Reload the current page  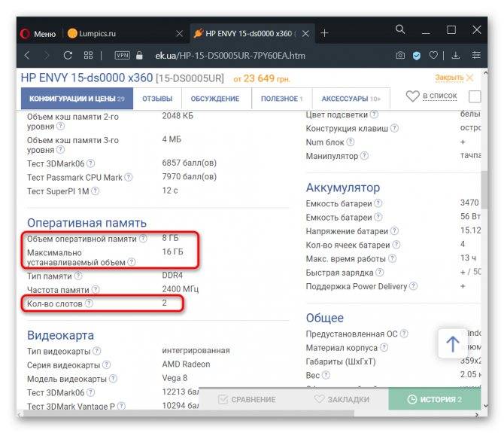(68, 55)
